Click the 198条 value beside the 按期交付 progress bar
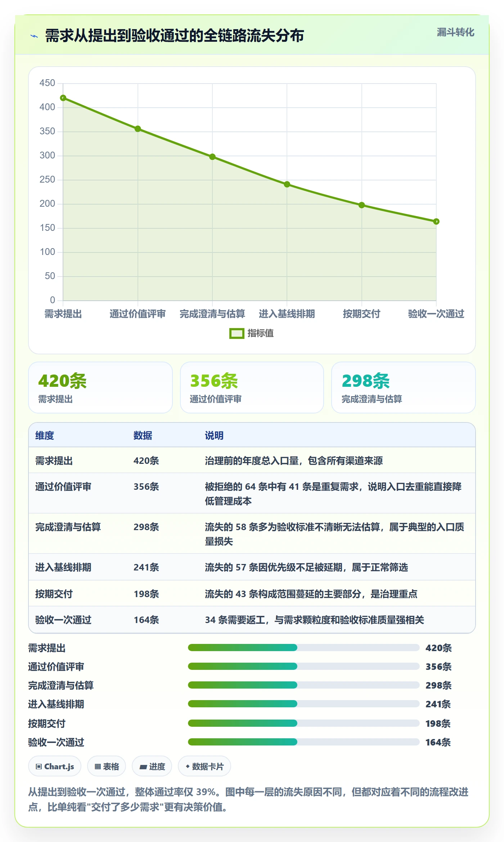 (x=438, y=723)
